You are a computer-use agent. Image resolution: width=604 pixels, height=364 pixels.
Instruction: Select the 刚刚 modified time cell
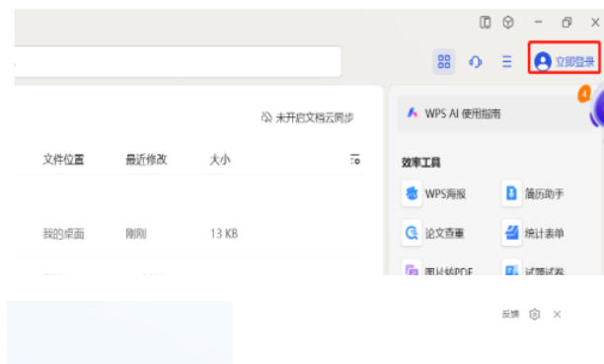[136, 234]
